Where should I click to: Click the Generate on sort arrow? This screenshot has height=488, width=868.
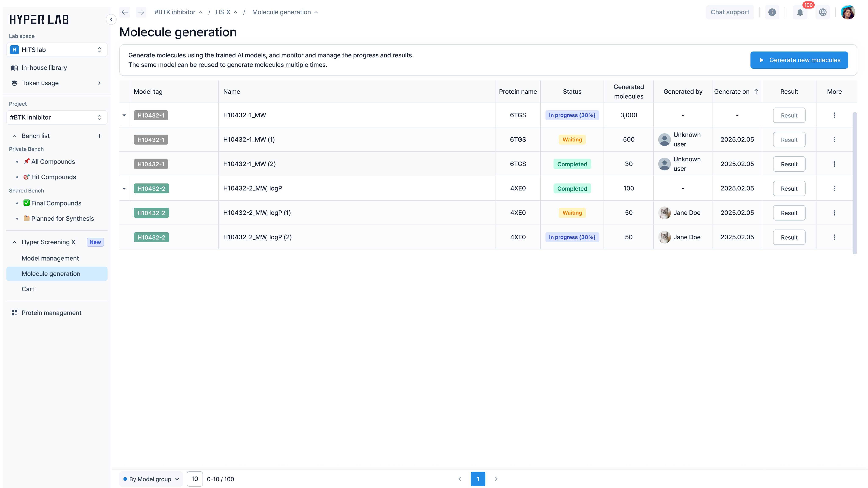pos(756,91)
